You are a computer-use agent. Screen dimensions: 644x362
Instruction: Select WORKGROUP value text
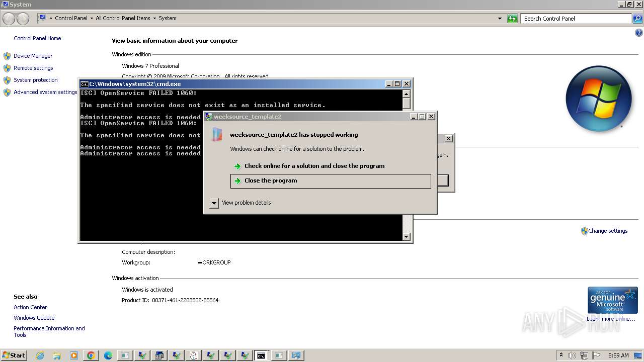tap(214, 262)
